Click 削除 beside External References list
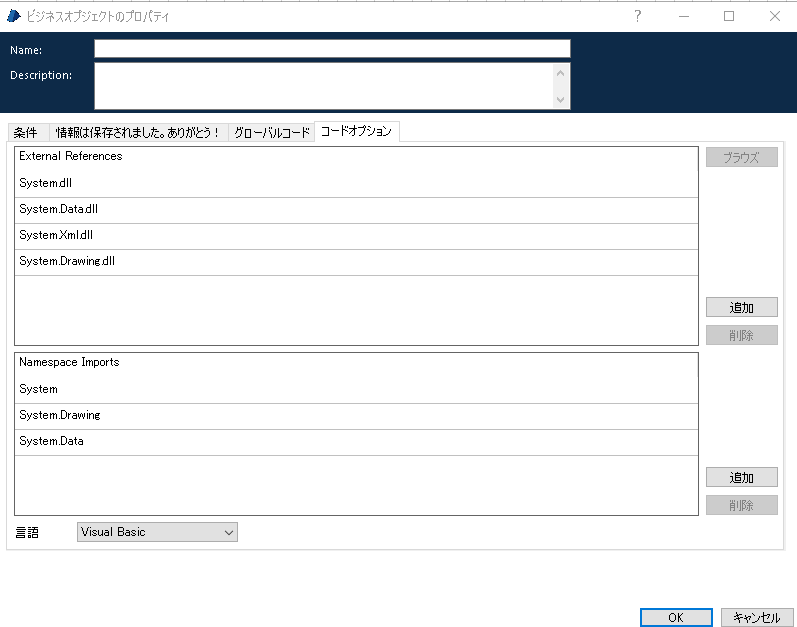797x627 pixels. 742,335
